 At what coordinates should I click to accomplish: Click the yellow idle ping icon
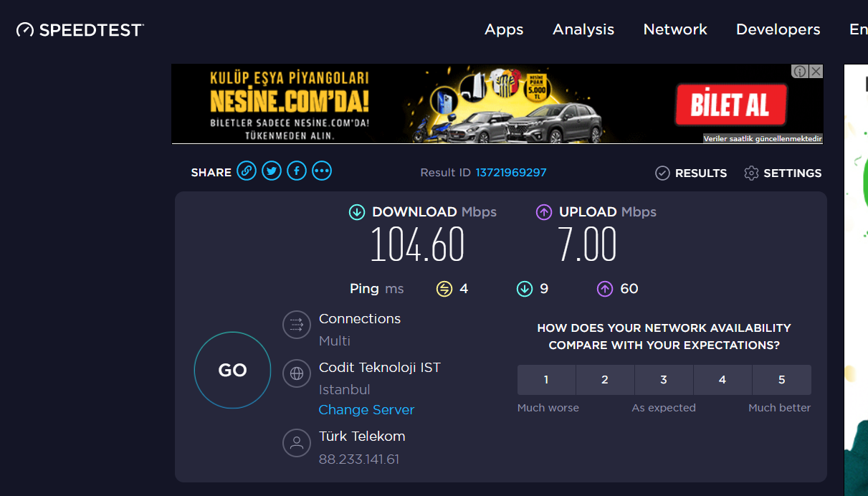pyautogui.click(x=444, y=289)
